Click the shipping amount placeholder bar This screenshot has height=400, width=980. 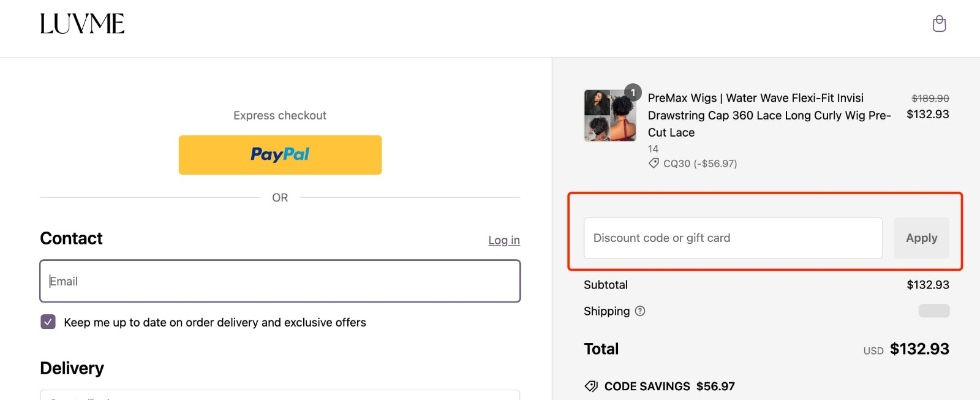933,311
